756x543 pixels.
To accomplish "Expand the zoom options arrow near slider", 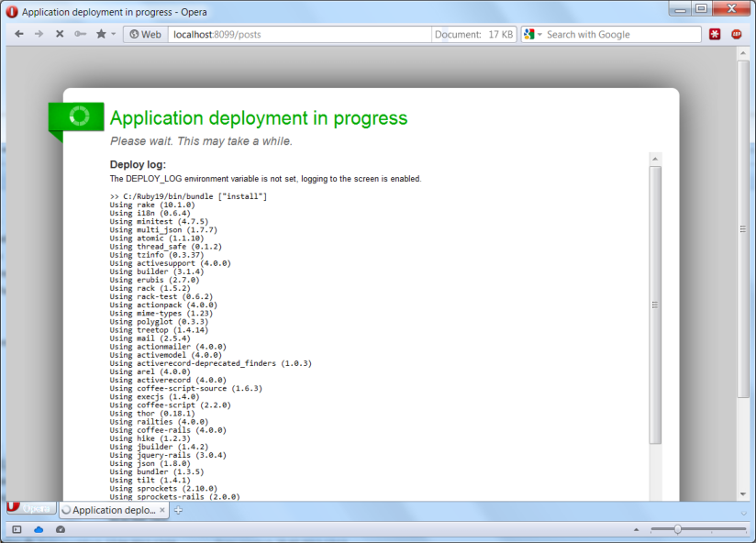I will point(636,529).
